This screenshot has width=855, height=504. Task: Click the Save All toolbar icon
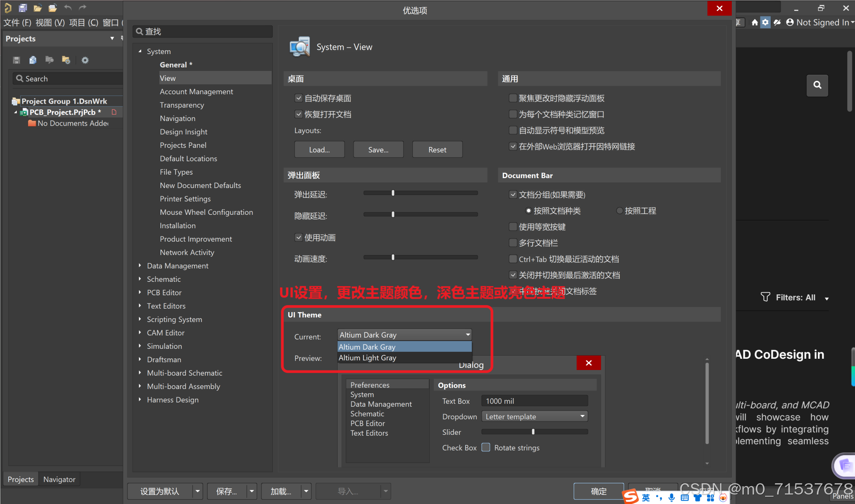[23, 7]
